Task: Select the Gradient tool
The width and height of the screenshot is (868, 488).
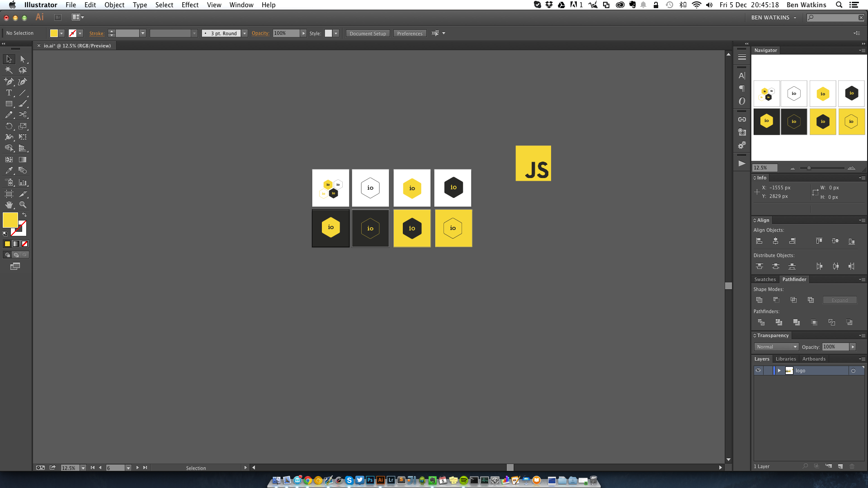Action: pos(23,160)
